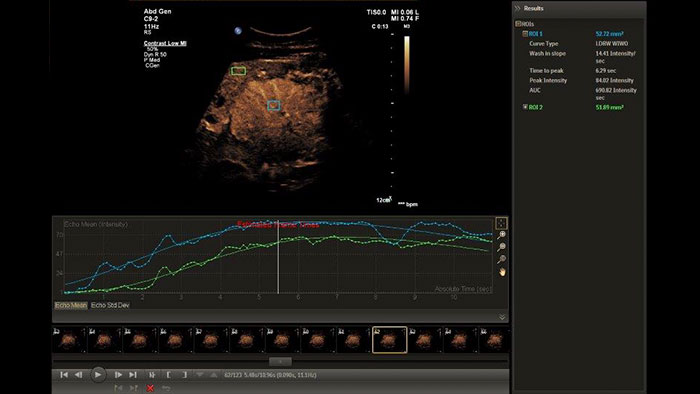This screenshot has width=700, height=394.
Task: Click the filmstrip horizontal scrollbar handle
Action: coord(280,361)
